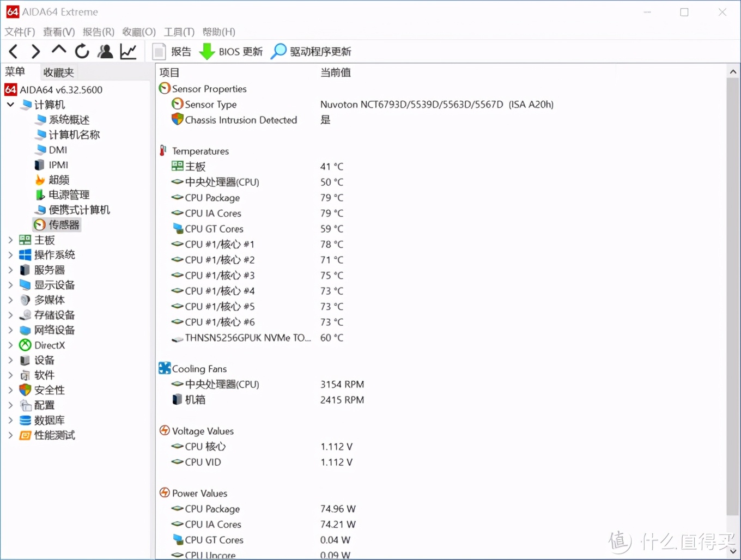
Task: Expand the 设备 tree node
Action: [x=10, y=360]
